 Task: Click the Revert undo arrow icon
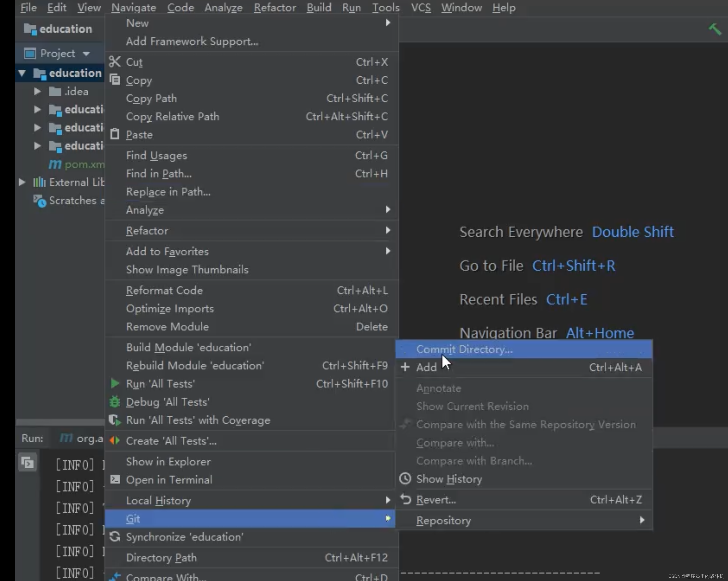tap(405, 499)
